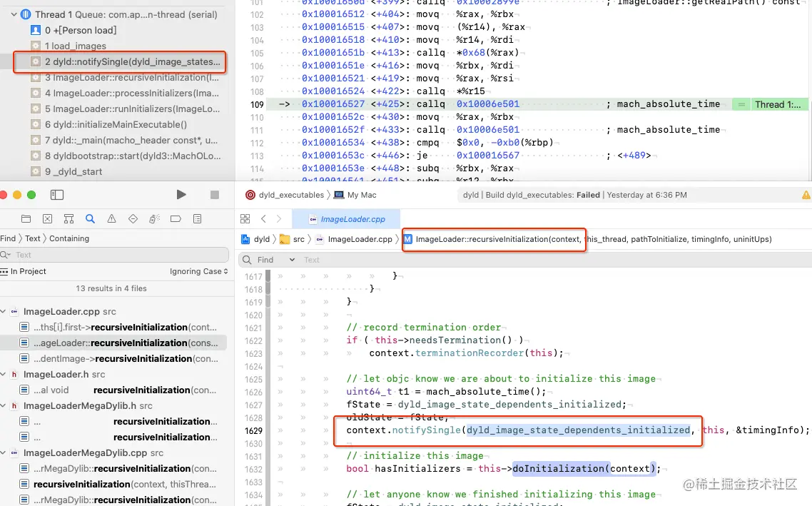This screenshot has height=506, width=812.
Task: Select the Find navigator magnifier icon
Action: [90, 218]
